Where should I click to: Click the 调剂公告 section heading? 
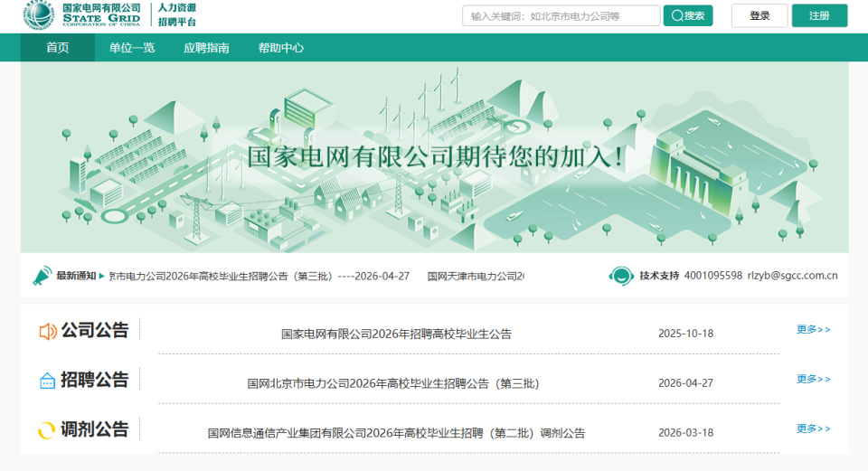pos(95,429)
